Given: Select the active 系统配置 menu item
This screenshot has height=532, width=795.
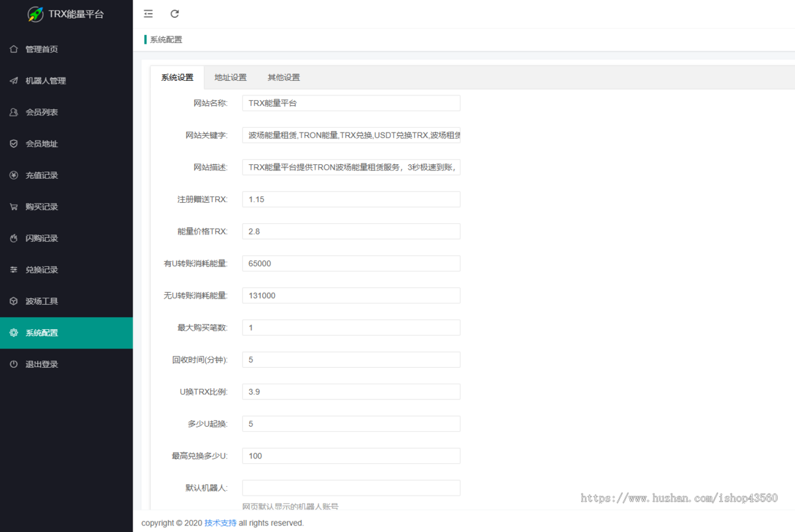Looking at the screenshot, I should coord(66,333).
